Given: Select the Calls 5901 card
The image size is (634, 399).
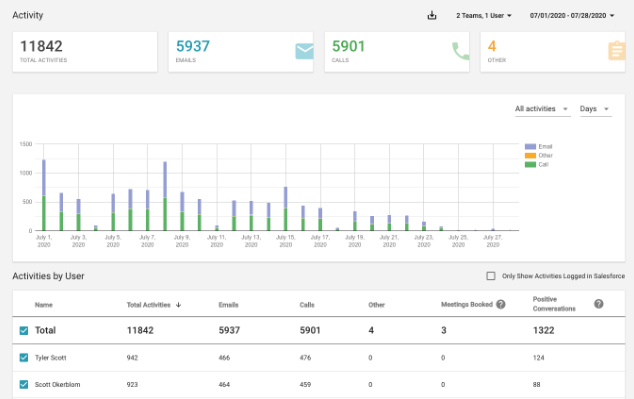Looking at the screenshot, I should click(397, 52).
